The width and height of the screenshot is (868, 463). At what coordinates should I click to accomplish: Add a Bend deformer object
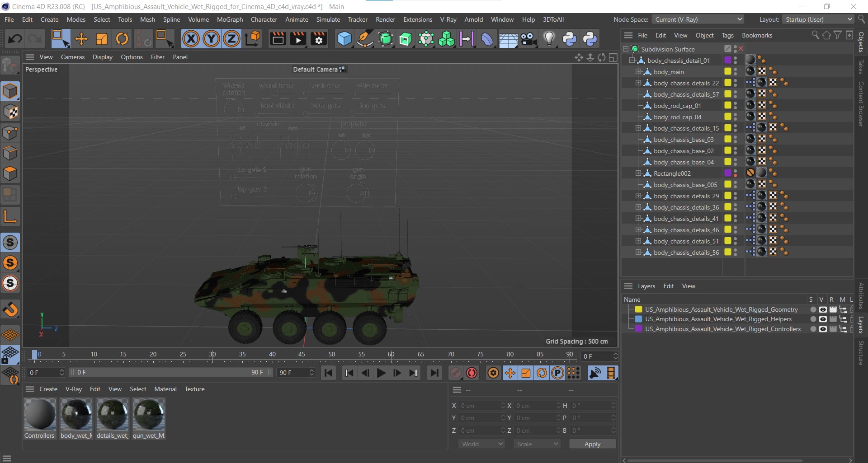coord(487,39)
